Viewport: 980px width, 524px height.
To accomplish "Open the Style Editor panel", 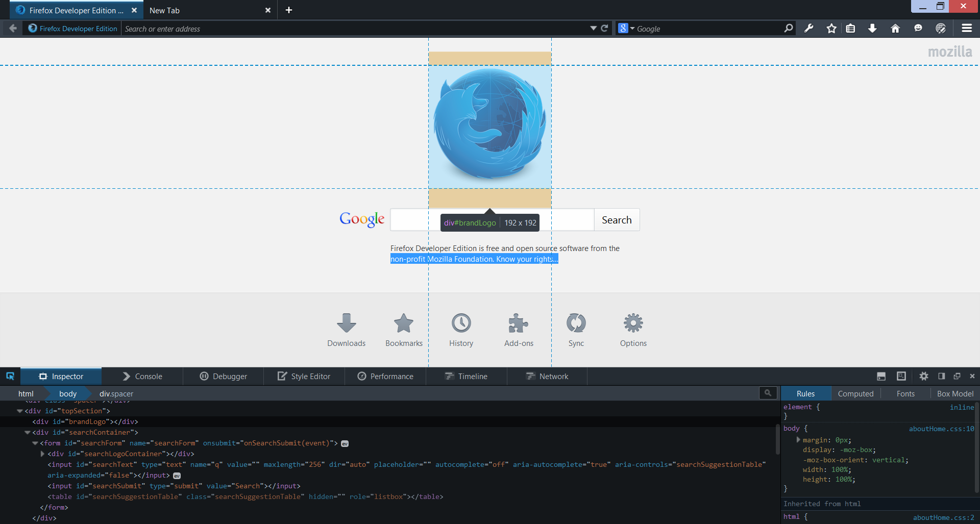I will click(x=304, y=377).
